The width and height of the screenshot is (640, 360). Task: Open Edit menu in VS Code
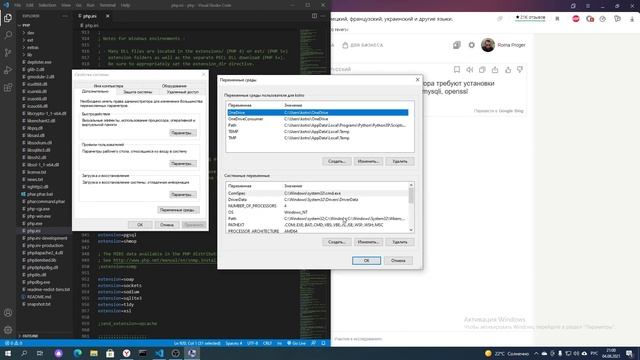tap(30, 5)
